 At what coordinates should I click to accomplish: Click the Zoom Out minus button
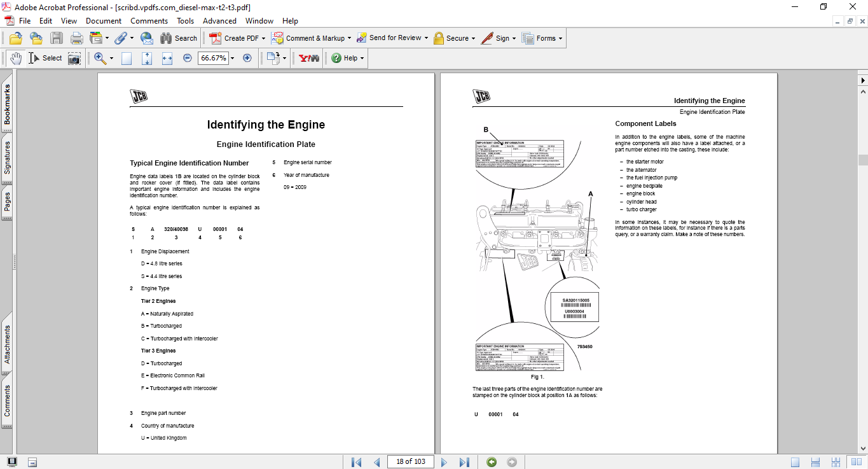click(188, 58)
